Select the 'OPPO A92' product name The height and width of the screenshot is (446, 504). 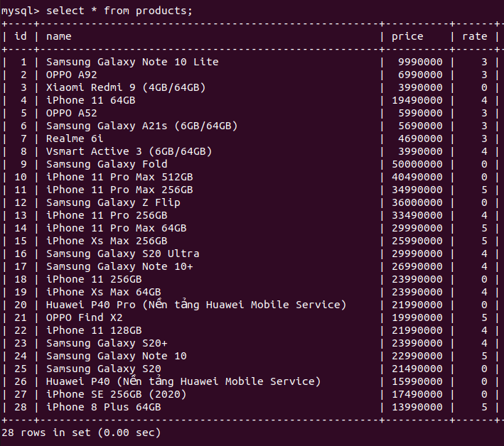(72, 75)
